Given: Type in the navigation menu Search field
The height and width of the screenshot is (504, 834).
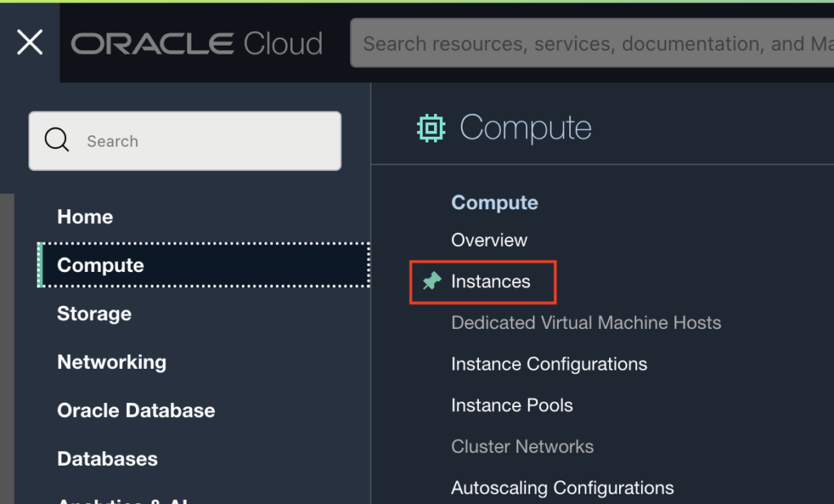Looking at the screenshot, I should (204, 141).
